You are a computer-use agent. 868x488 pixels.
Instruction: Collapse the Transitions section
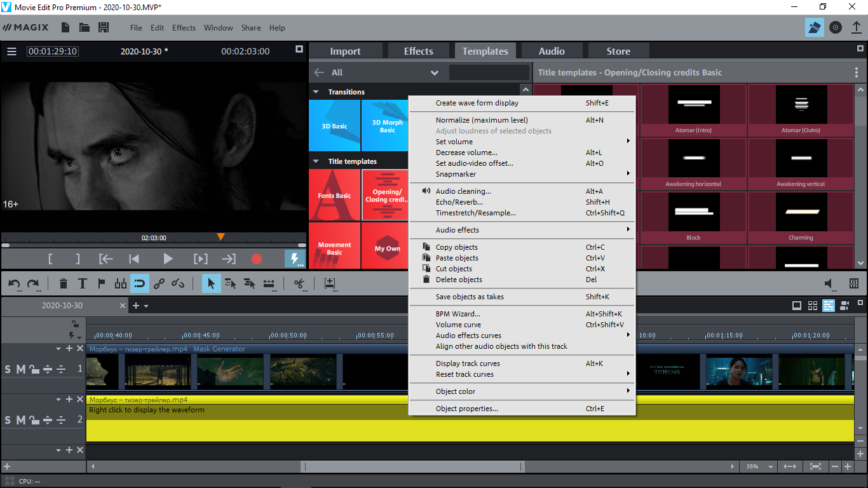316,92
